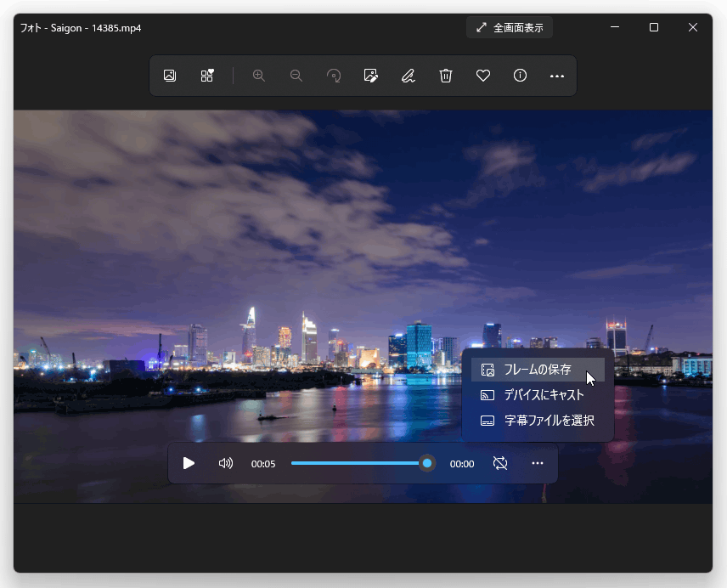Maximize the Photos window
Viewport: 727px width, 588px height.
(x=654, y=27)
